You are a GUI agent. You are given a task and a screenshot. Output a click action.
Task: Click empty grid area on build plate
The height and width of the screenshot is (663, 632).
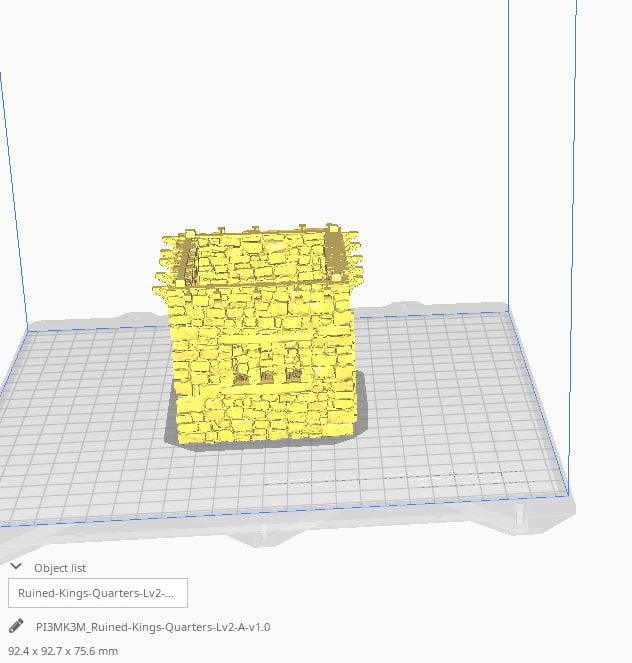(x=450, y=400)
